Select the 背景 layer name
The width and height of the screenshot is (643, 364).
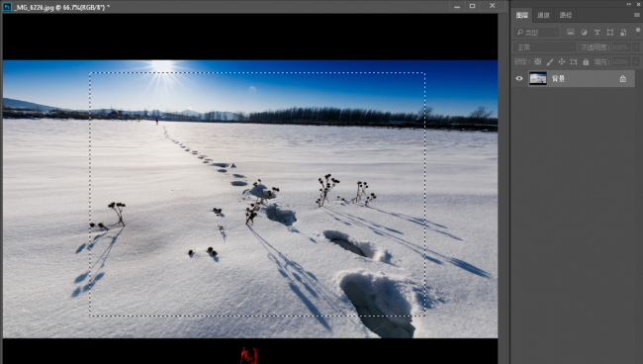click(x=558, y=79)
